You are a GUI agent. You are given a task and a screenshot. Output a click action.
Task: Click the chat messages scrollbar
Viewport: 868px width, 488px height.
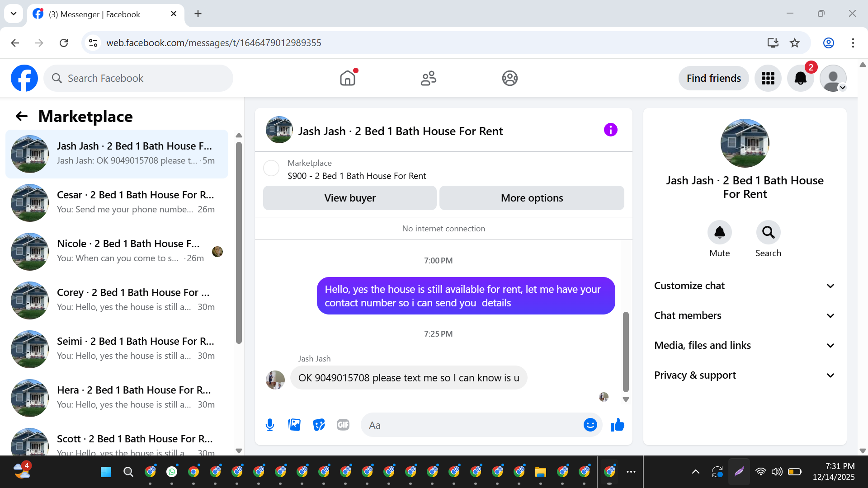point(626,352)
